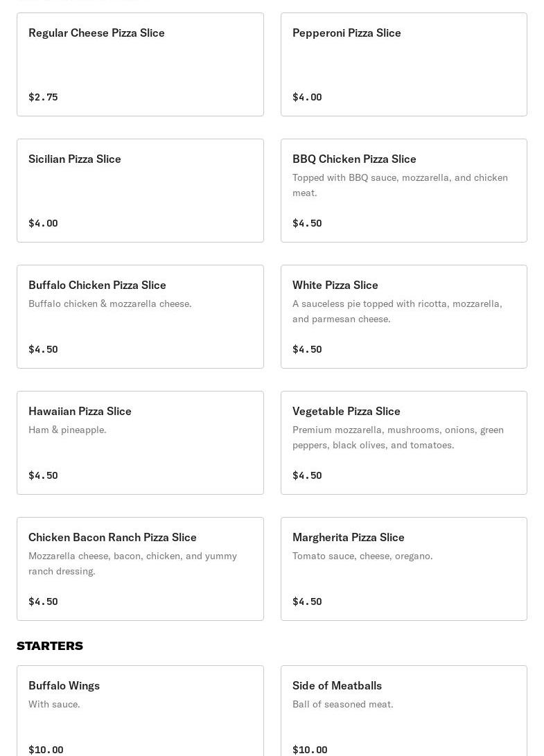Click the Tomato sauce, cheese, oregano description
The height and width of the screenshot is (756, 544).
pyautogui.click(x=362, y=556)
